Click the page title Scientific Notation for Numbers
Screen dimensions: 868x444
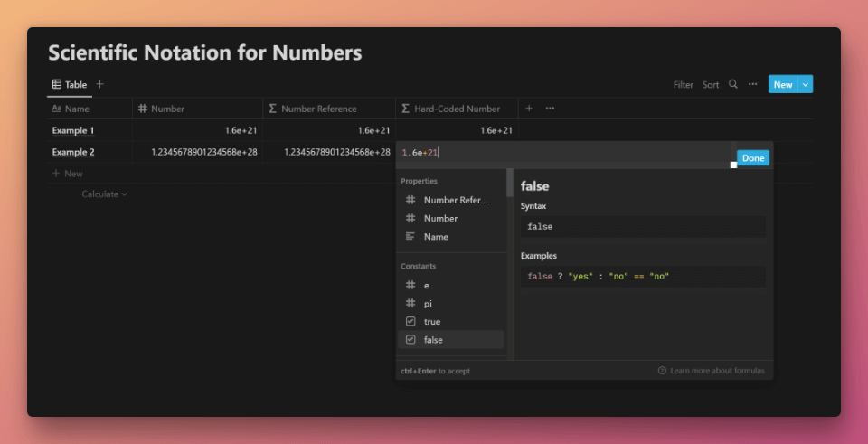click(205, 52)
